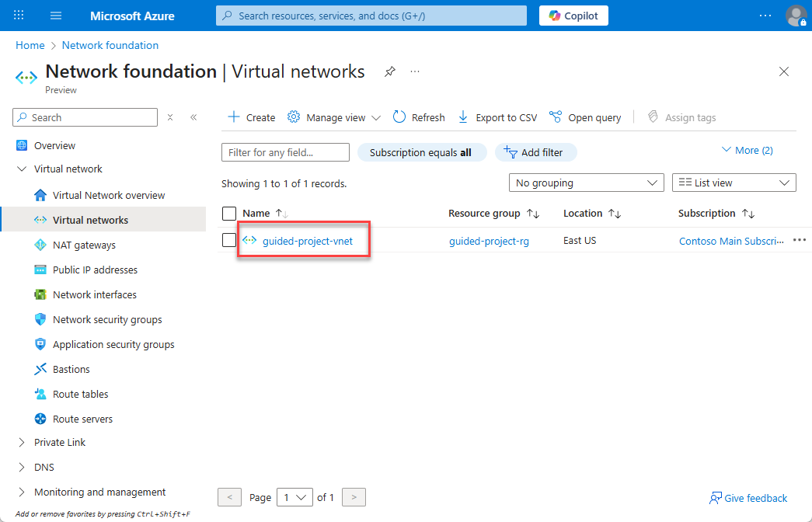Expand More (2) filters
Viewport: 812px width, 522px height.
pos(747,150)
